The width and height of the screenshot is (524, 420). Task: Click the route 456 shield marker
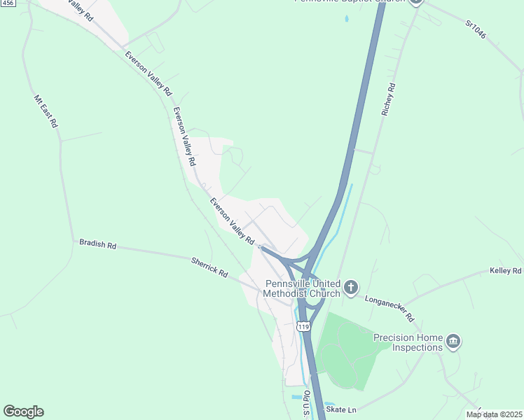pyautogui.click(x=8, y=3)
